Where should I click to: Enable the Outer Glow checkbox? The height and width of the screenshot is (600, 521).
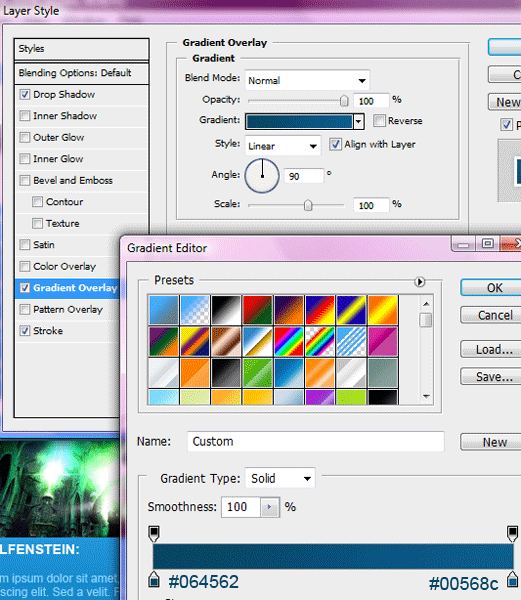(x=25, y=137)
